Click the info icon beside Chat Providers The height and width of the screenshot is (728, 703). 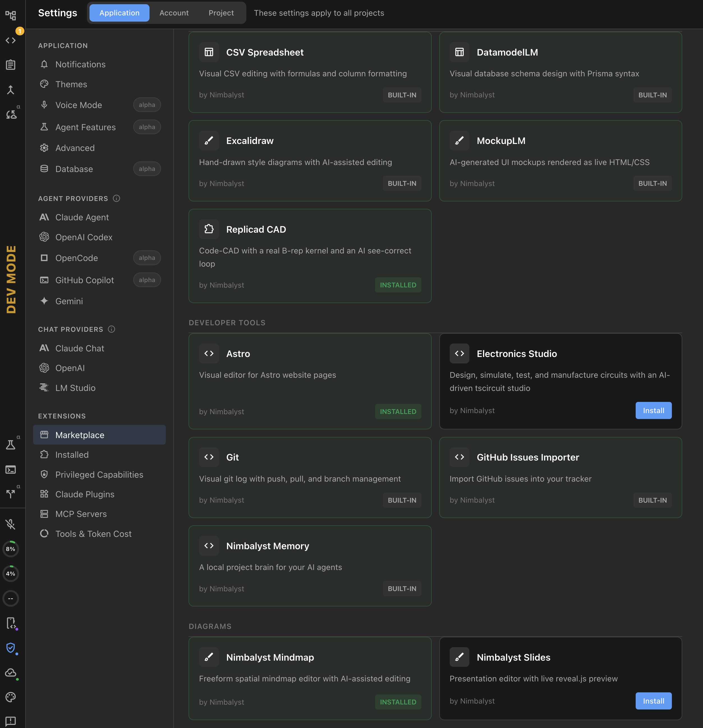pyautogui.click(x=111, y=329)
